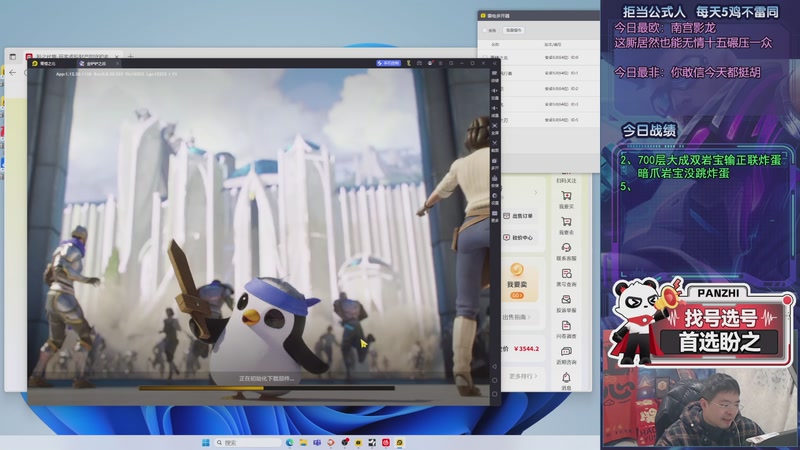Click the volume down (减量) emulator icon
This screenshot has height=450, width=800.
[x=494, y=110]
